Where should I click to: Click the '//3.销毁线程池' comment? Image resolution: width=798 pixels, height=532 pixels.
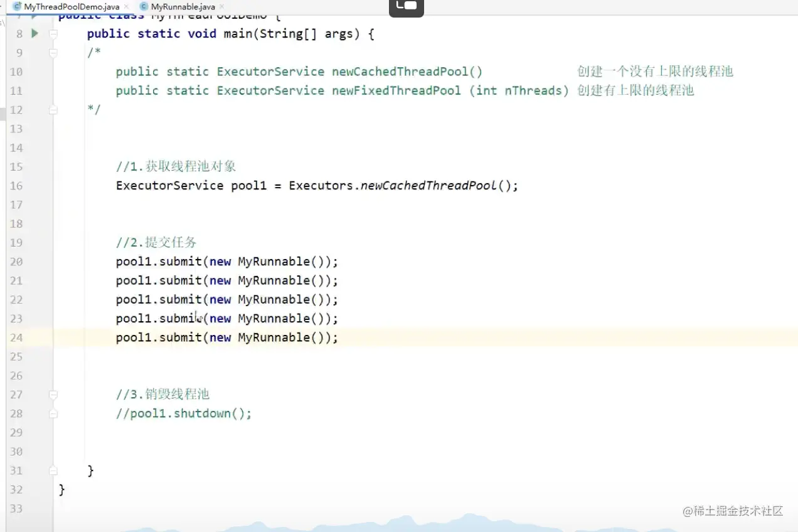162,394
